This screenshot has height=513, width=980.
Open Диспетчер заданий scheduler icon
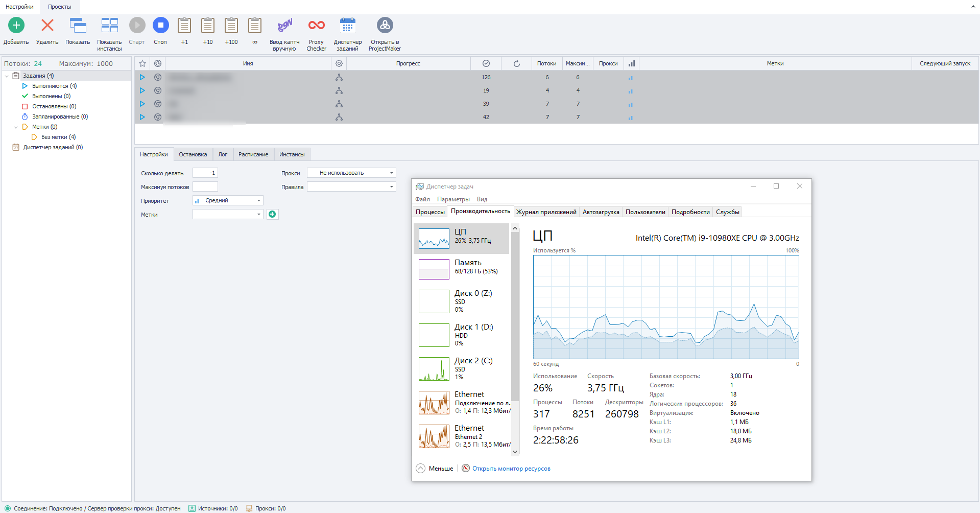(x=348, y=26)
